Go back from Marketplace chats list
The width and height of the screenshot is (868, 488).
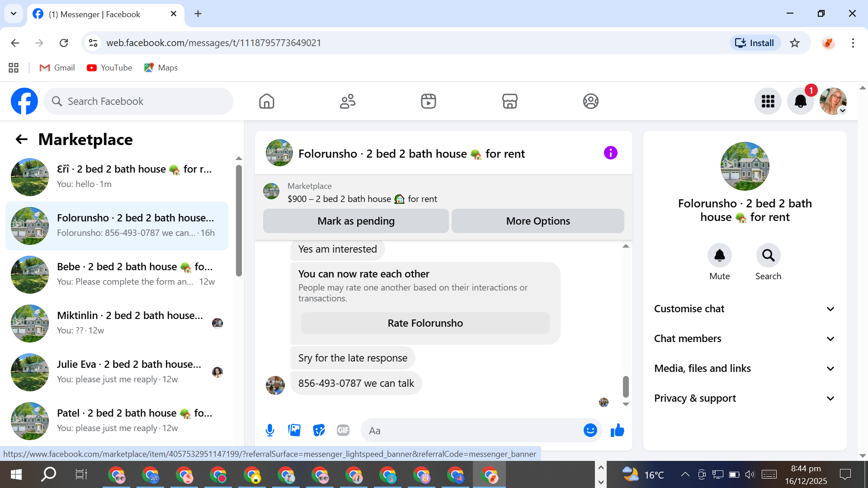22,140
